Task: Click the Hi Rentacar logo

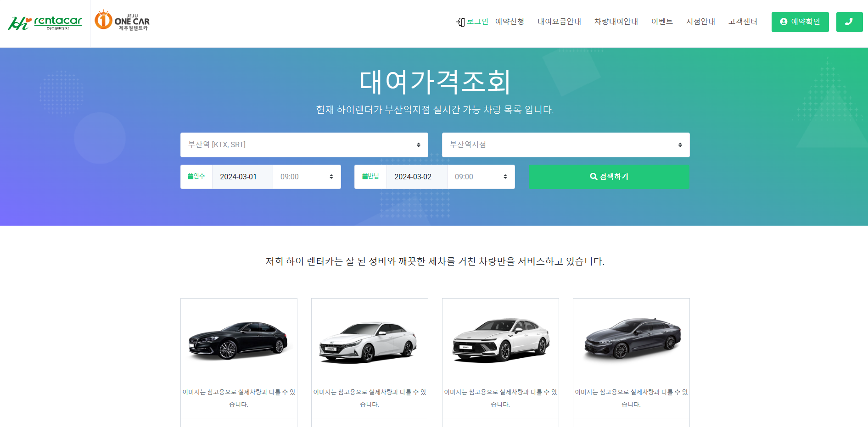Action: 45,23
